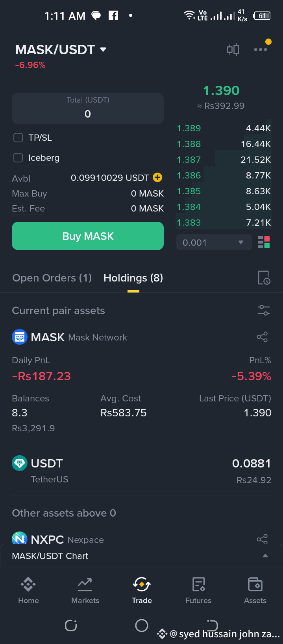Open the candlestick chart view icon
Image resolution: width=283 pixels, height=644 pixels.
[x=233, y=49]
